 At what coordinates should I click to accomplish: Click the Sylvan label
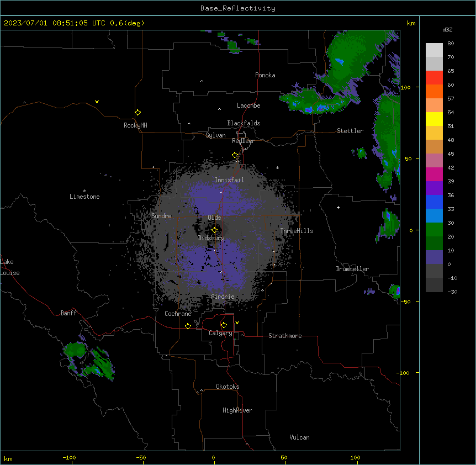coord(215,135)
